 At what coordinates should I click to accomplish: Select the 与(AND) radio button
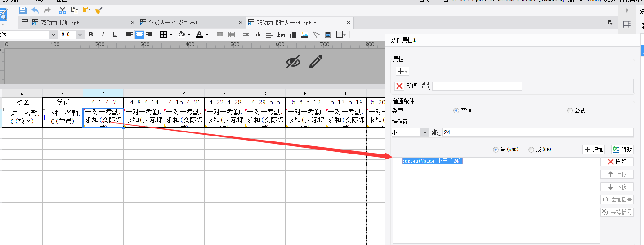coord(496,150)
